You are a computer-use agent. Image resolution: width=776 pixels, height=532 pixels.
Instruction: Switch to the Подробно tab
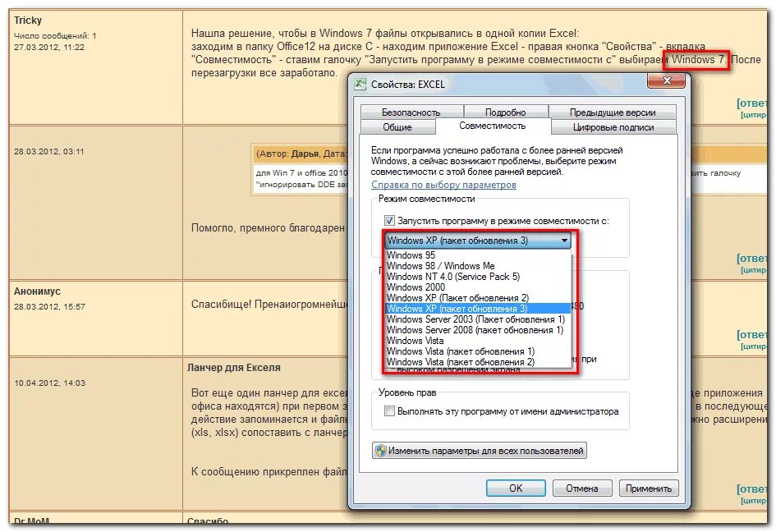tap(505, 112)
